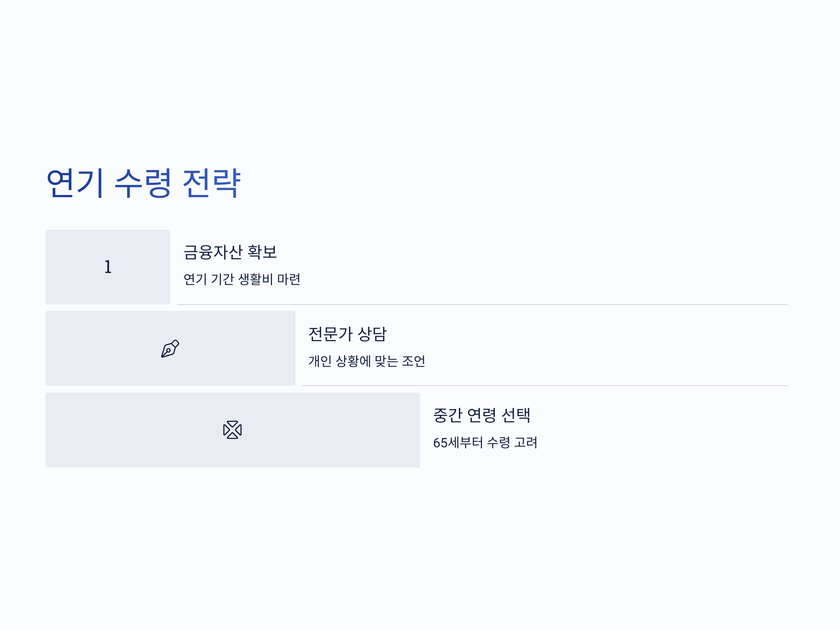840x630 pixels.
Task: Click the pen nib icon
Action: coord(170,349)
